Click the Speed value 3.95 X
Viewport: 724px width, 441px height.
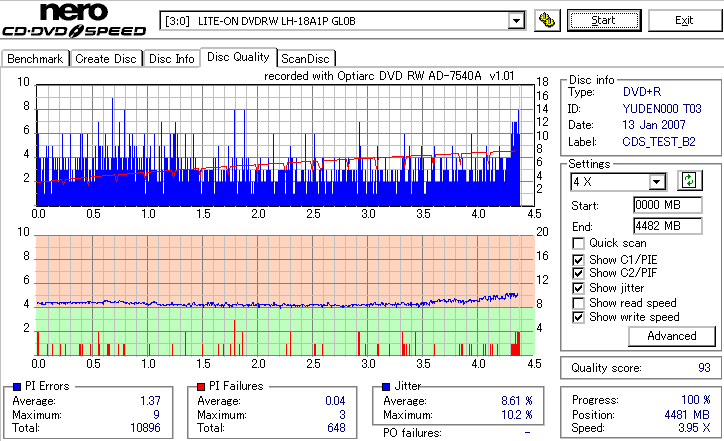click(694, 428)
